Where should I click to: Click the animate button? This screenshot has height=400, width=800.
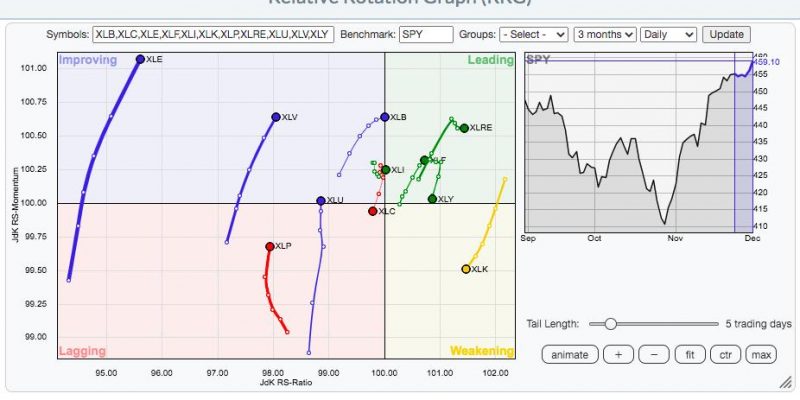coord(569,355)
